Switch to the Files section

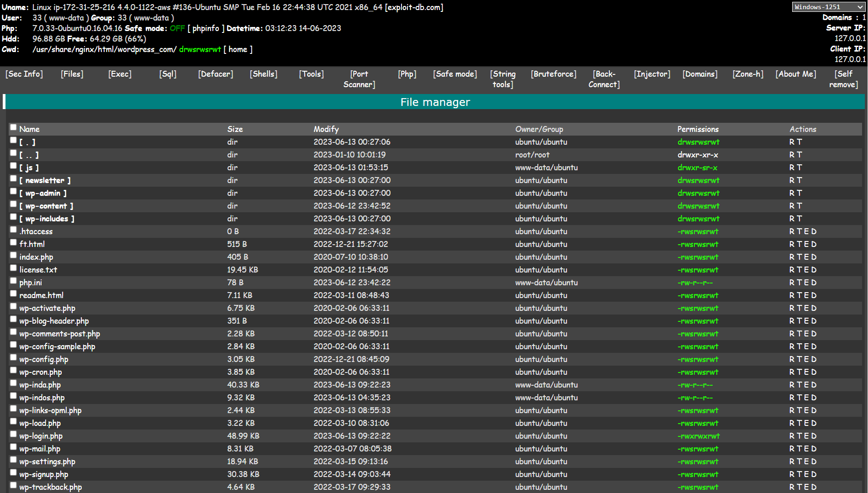(72, 74)
